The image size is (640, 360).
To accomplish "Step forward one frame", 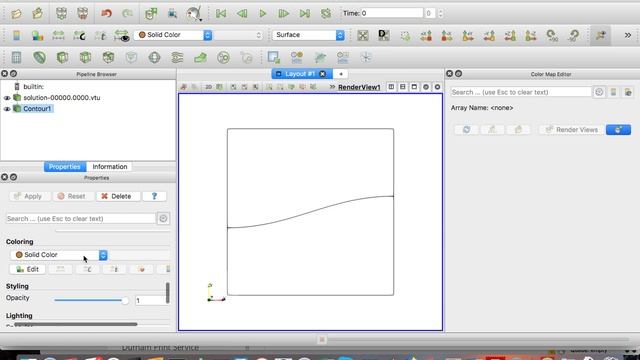I will pyautogui.click(x=284, y=14).
